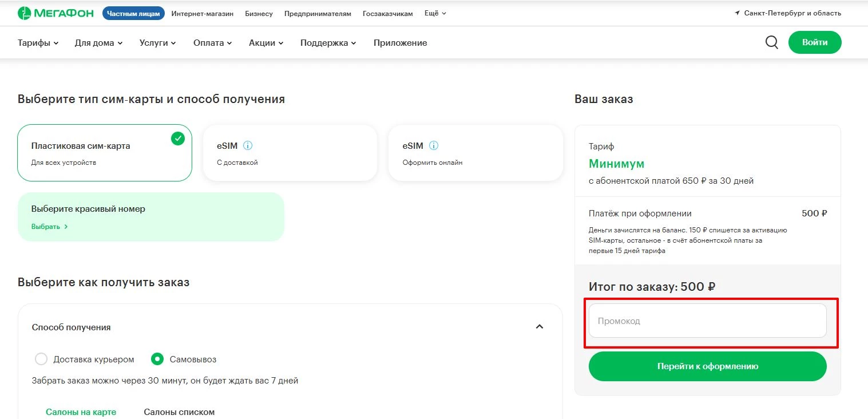The height and width of the screenshot is (419, 868).
Task: Click the green arrow next to Выбрать
Action: coord(66,227)
